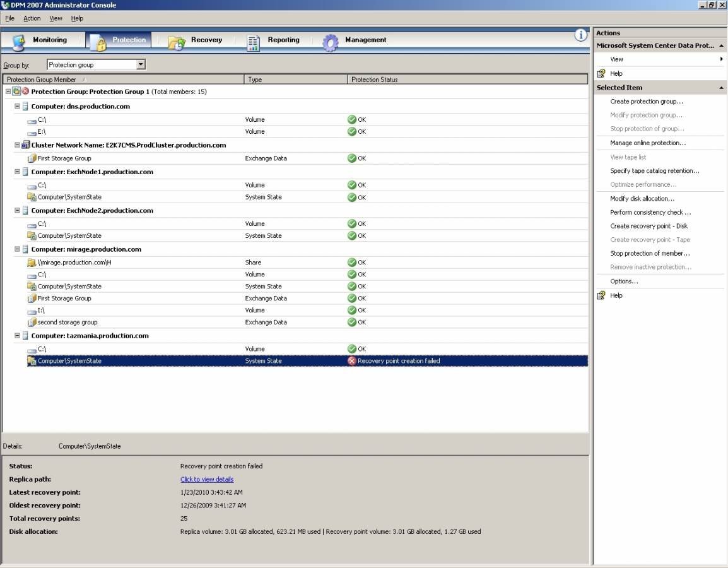Click the Help icon under the View action

(x=601, y=73)
